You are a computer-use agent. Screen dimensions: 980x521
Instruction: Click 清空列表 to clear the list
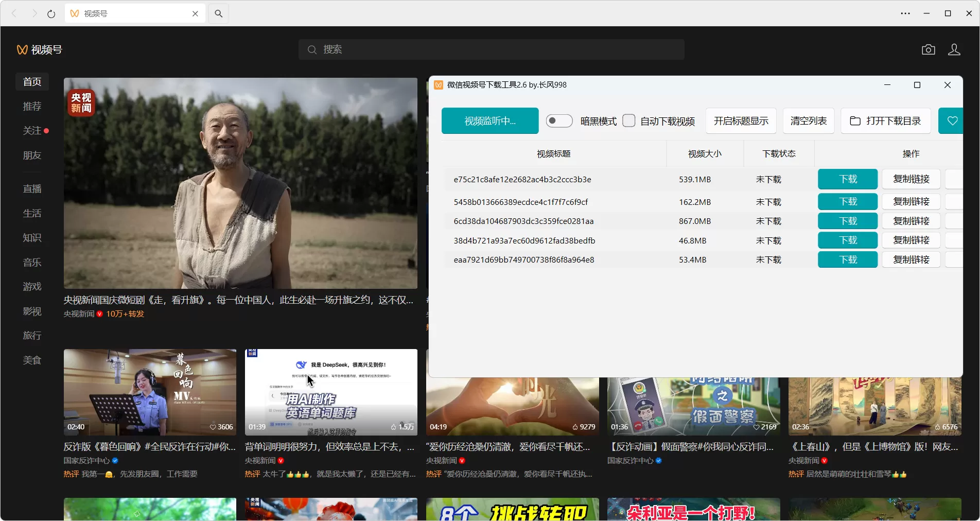point(808,120)
